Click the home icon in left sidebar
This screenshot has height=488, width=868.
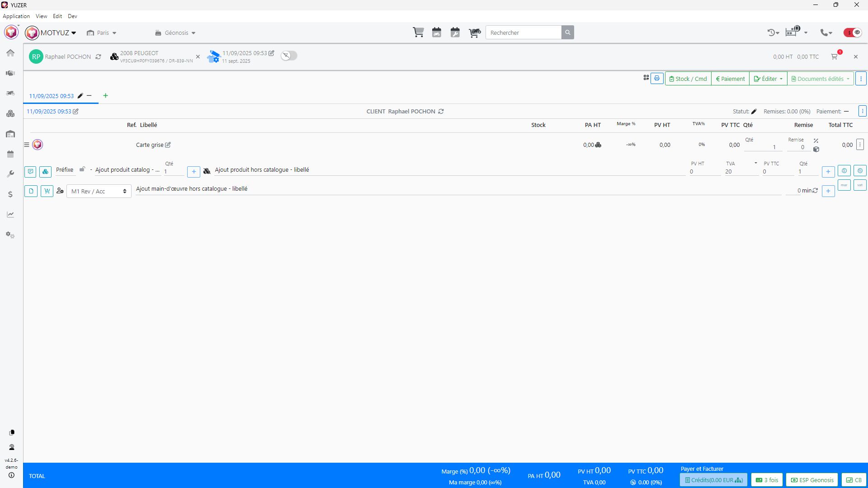(x=10, y=53)
